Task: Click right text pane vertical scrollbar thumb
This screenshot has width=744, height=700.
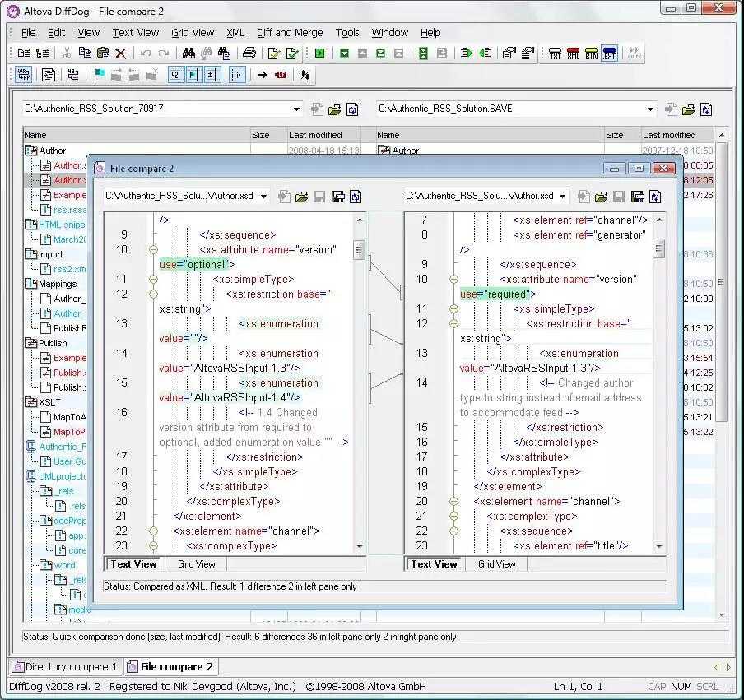Action: (x=659, y=248)
